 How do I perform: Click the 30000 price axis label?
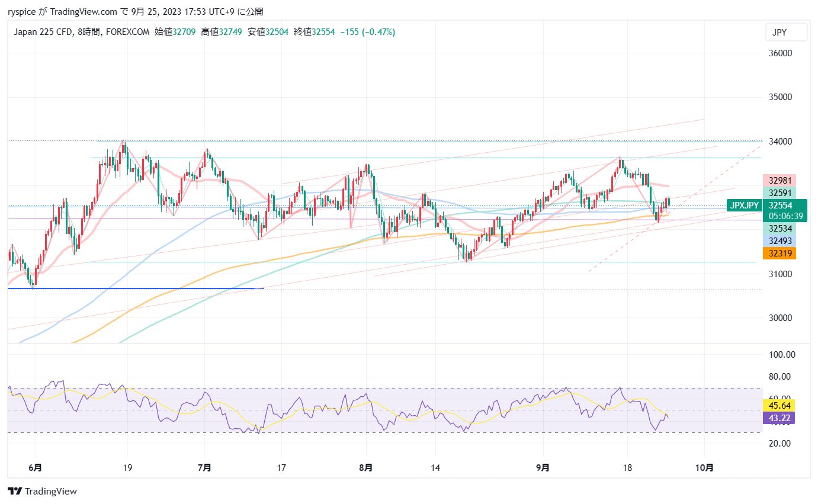pyautogui.click(x=781, y=317)
